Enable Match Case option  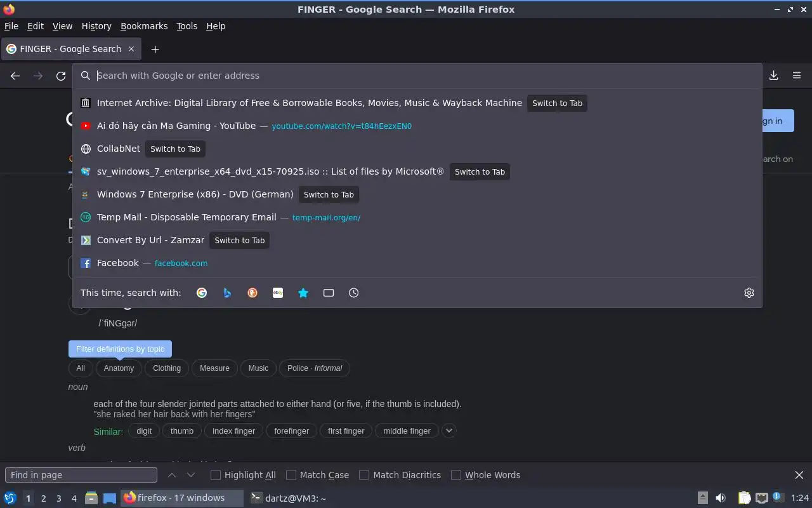click(x=291, y=475)
